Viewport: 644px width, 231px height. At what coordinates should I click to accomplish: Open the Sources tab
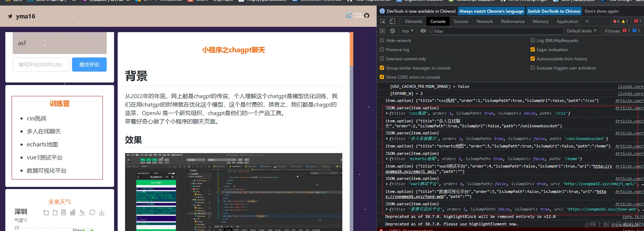pyautogui.click(x=461, y=22)
